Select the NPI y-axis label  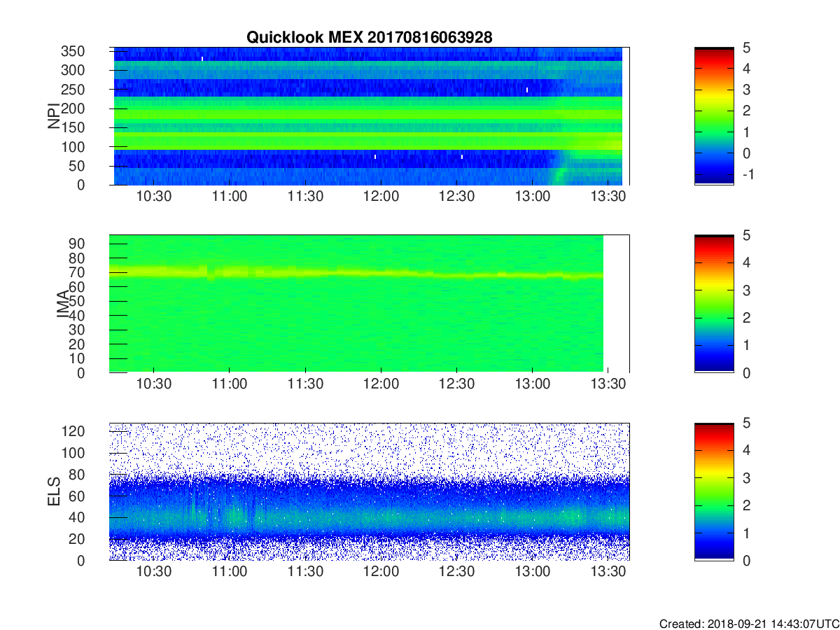(x=54, y=116)
